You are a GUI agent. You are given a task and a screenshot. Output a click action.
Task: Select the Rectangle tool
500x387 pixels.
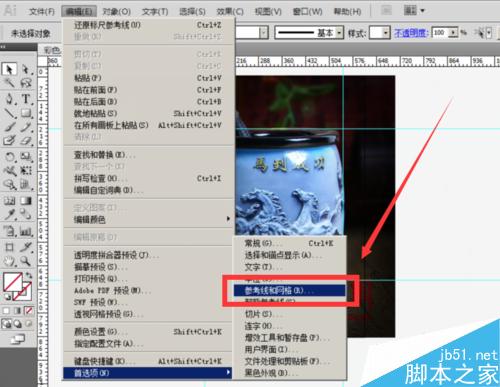click(26, 113)
